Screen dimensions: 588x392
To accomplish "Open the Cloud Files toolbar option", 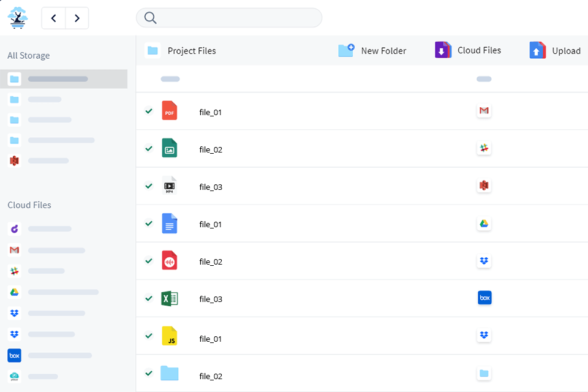I will pos(468,50).
